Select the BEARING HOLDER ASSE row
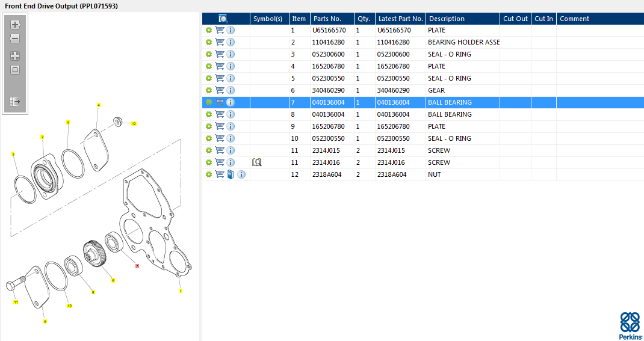The height and width of the screenshot is (341, 644). (463, 42)
